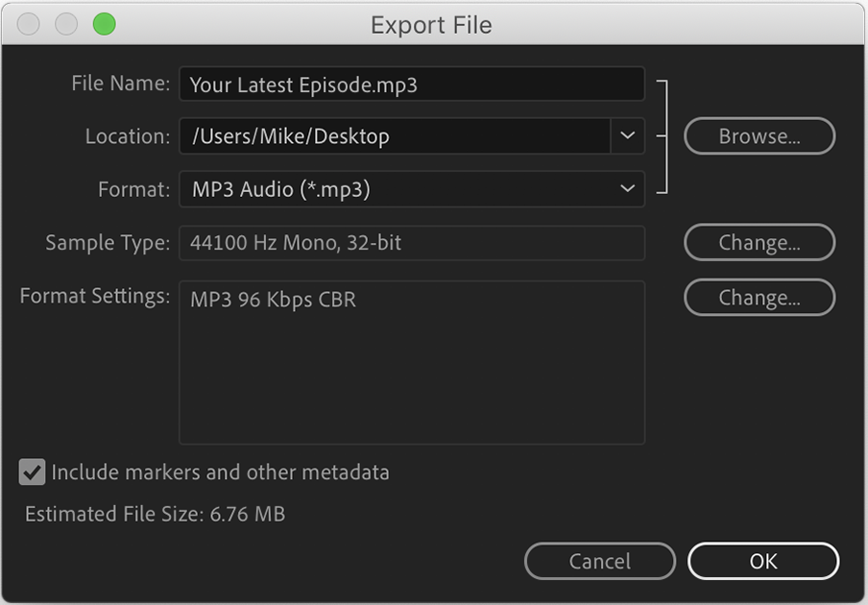Click the Format chevron to list formats

tap(628, 189)
